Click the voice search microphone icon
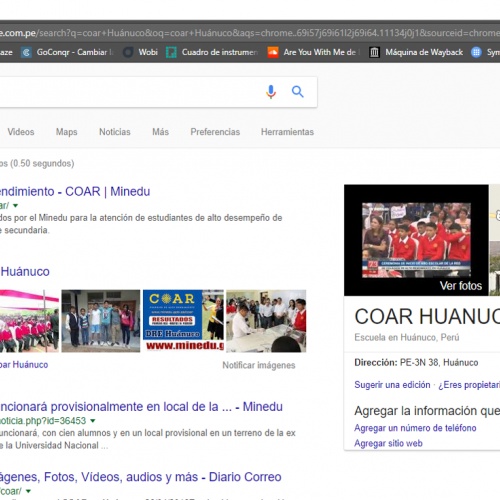Screen dimensions: 500x500 pos(271,92)
